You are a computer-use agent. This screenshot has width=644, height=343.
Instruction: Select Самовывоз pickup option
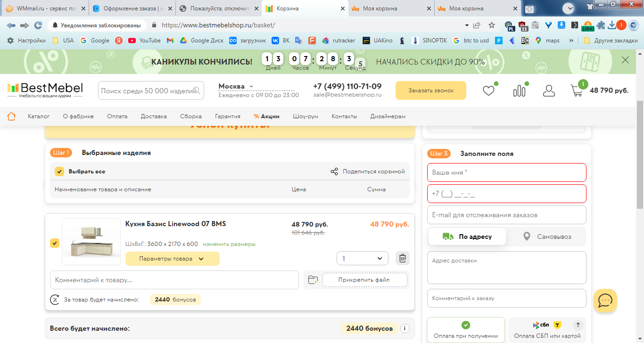tap(547, 237)
